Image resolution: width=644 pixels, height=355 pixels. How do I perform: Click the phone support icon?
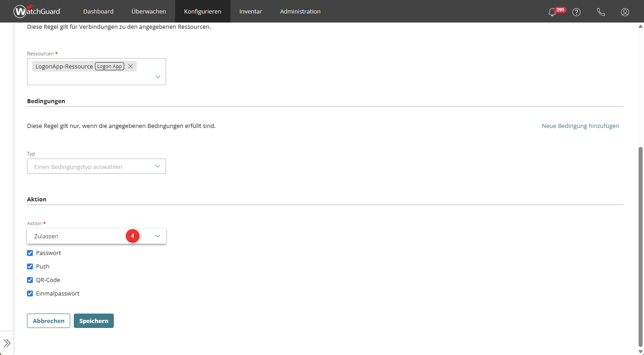click(x=601, y=12)
